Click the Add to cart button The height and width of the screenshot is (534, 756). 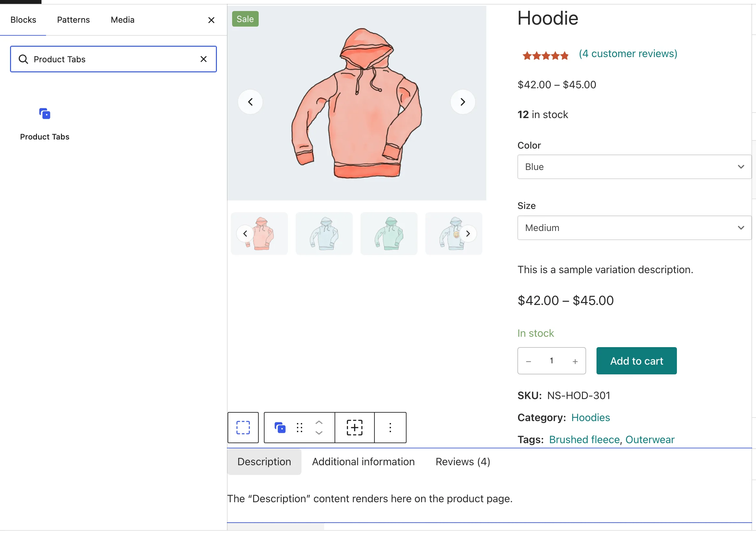tap(636, 361)
